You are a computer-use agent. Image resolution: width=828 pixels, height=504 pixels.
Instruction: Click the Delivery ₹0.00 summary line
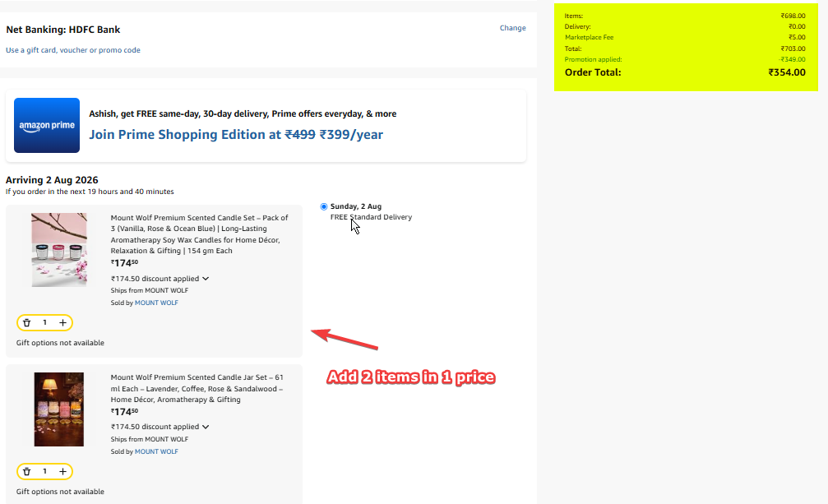coord(685,26)
